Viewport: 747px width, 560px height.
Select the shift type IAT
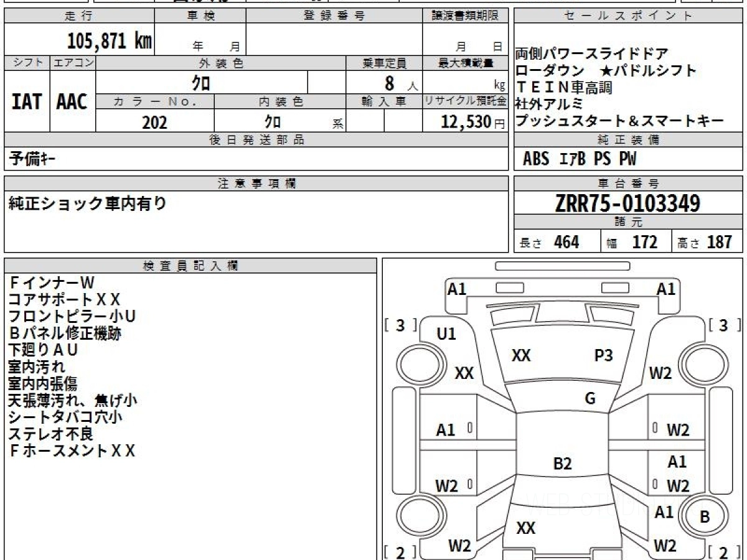tap(27, 101)
